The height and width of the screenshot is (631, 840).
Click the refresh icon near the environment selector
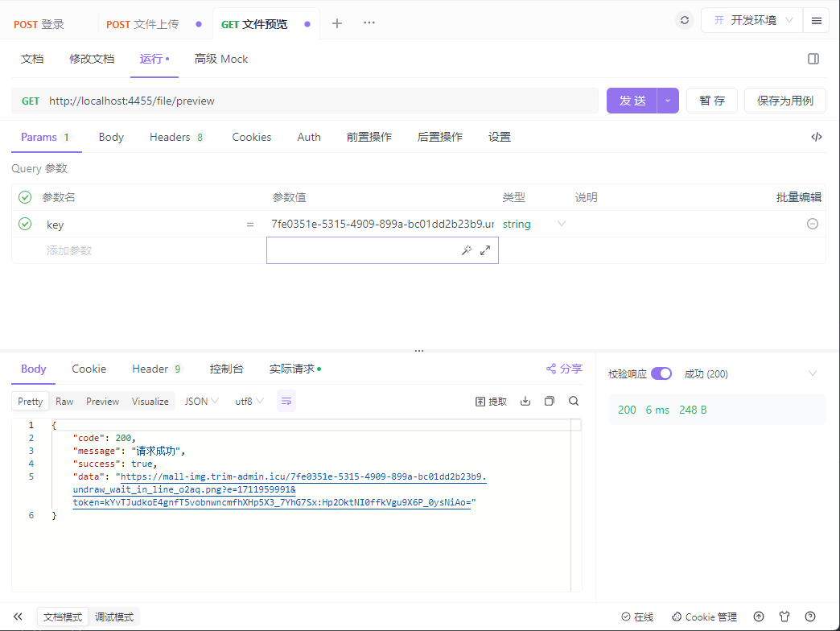(x=684, y=20)
